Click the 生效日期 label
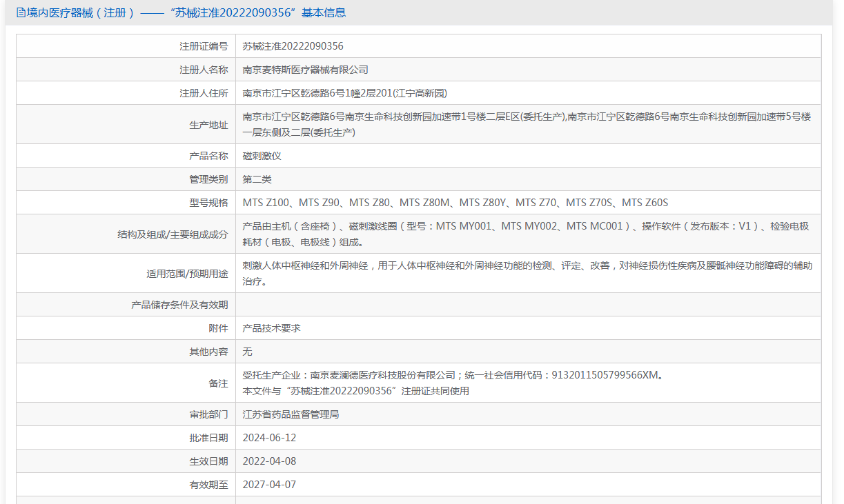The width and height of the screenshot is (844, 504). point(208,461)
